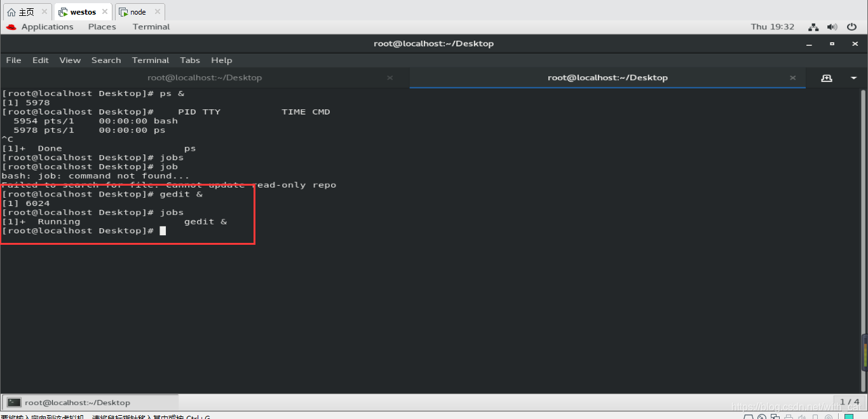Viewport: 868px width, 419px height.
Task: Close the 主页 tab
Action: (44, 12)
